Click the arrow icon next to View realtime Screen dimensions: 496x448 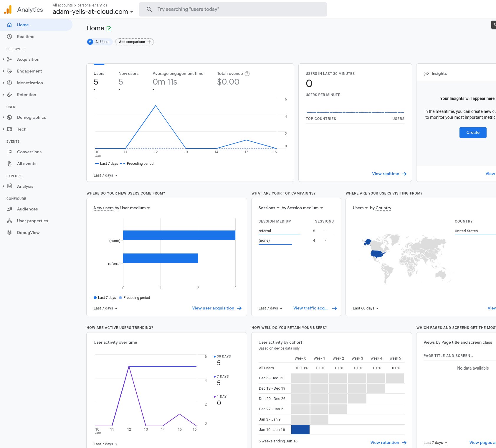[404, 174]
